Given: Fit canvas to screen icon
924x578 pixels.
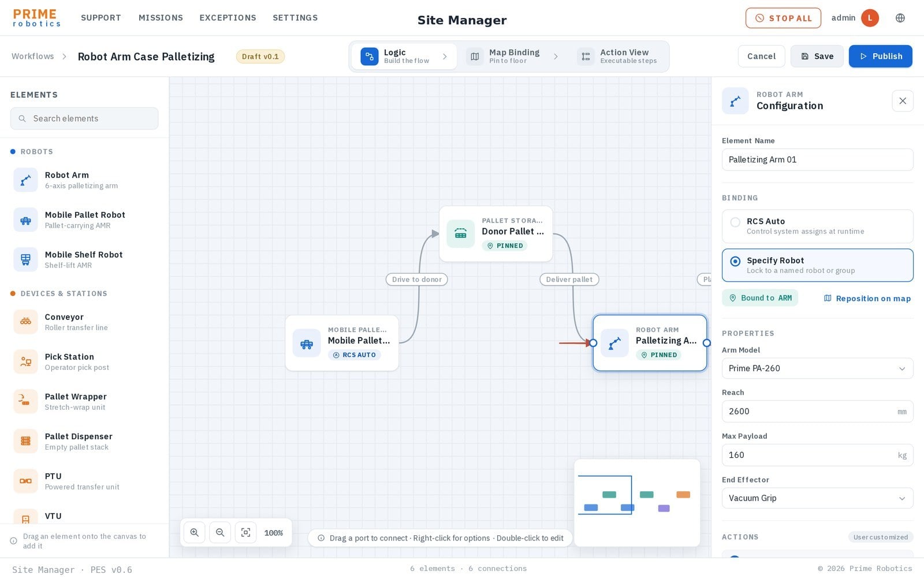Looking at the screenshot, I should tap(245, 532).
